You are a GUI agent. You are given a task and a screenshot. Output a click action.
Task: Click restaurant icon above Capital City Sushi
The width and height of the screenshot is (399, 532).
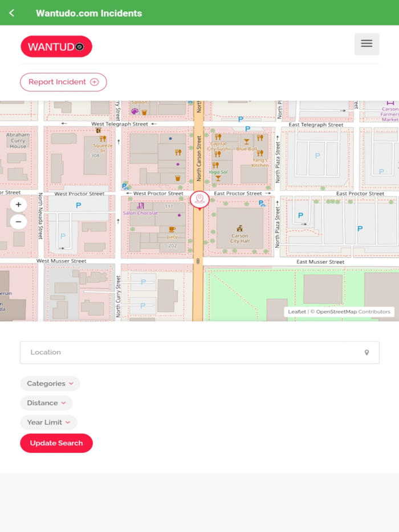[x=218, y=137]
